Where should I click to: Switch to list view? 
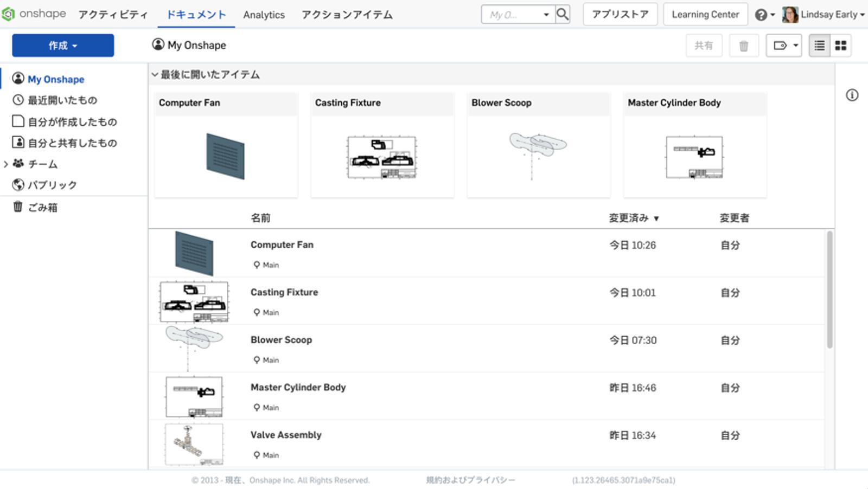click(x=819, y=46)
